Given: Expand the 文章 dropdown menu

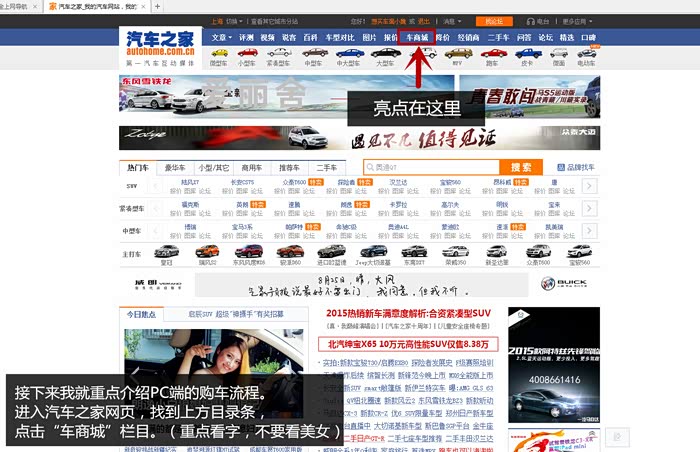Looking at the screenshot, I should coord(222,38).
